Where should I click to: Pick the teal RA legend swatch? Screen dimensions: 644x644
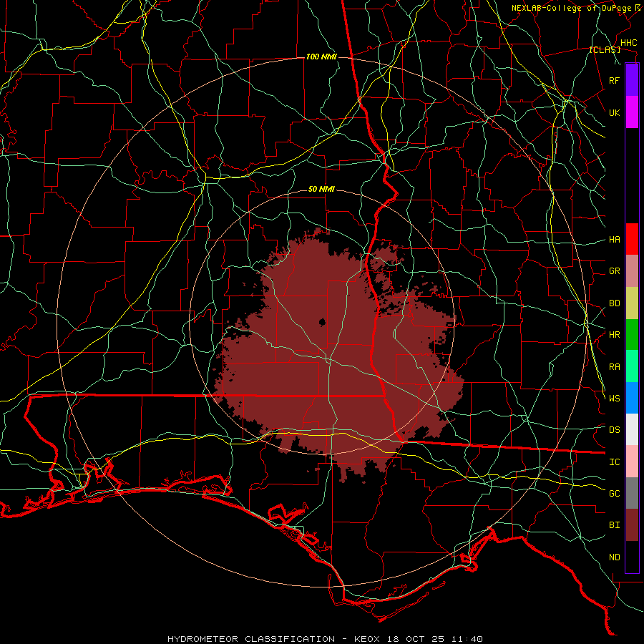click(632, 366)
